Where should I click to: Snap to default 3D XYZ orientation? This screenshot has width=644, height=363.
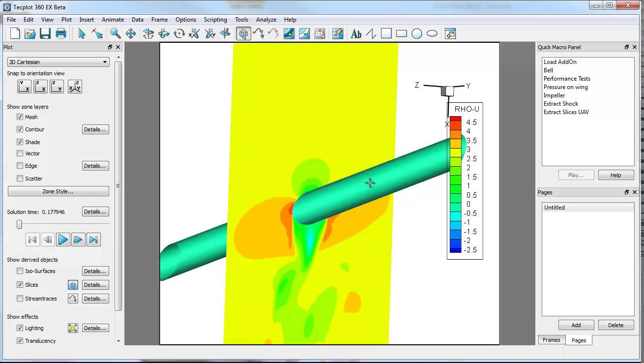(x=75, y=87)
